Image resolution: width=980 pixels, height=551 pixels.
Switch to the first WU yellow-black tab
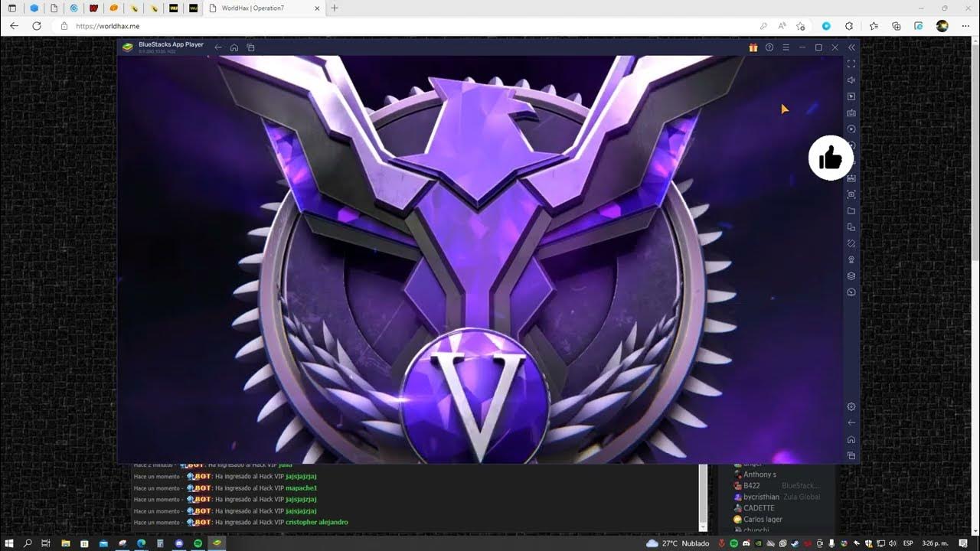[x=173, y=8]
